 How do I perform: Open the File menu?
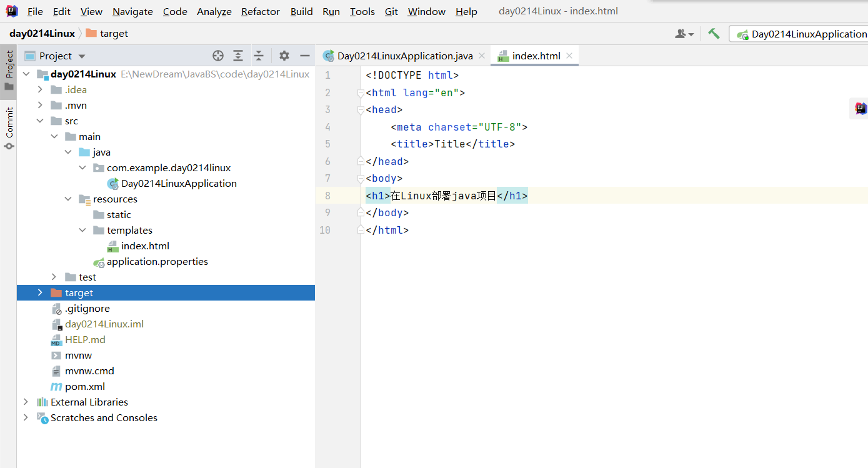click(x=35, y=11)
